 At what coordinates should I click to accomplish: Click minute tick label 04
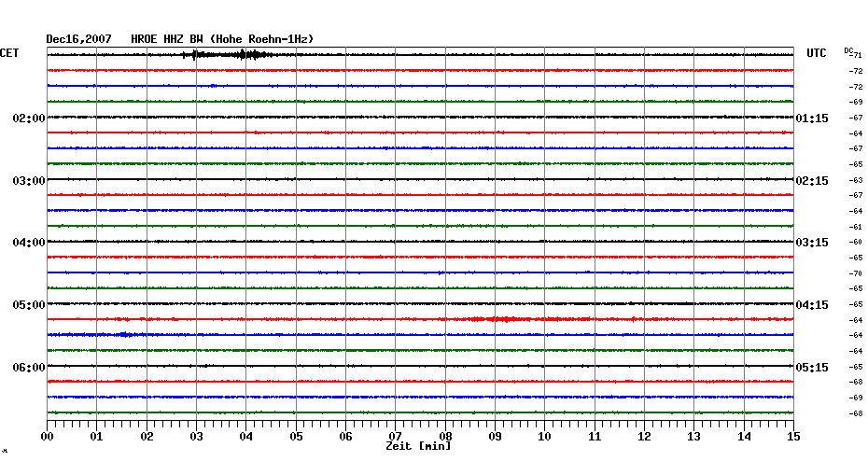246,437
